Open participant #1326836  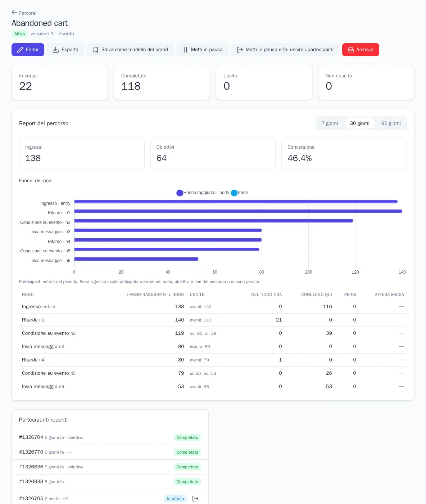point(110,467)
